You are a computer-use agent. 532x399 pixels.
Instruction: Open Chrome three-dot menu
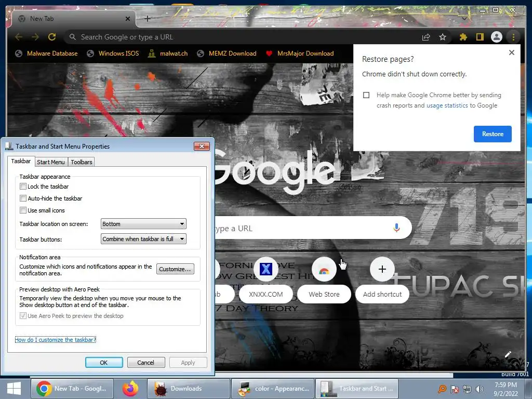click(513, 37)
